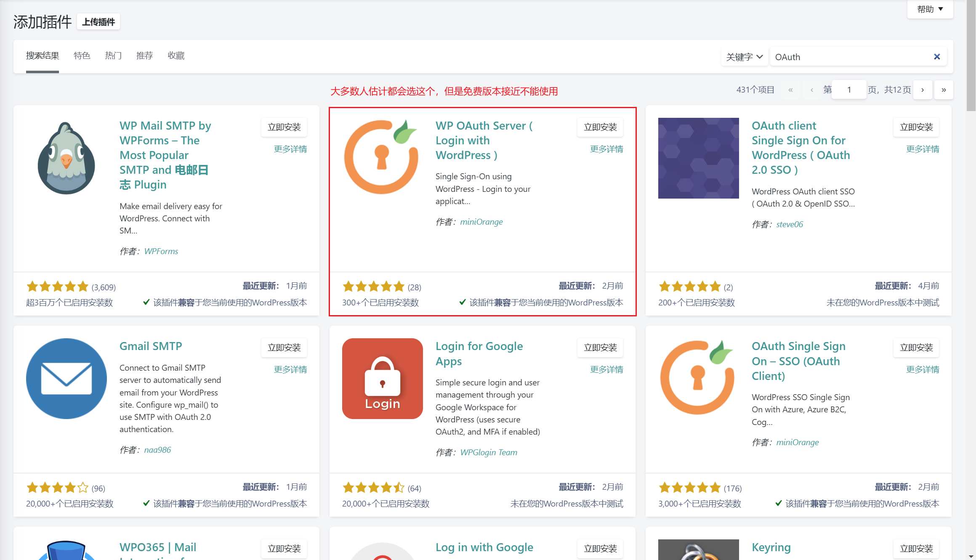Open the Keyring plugin title link
This screenshot has height=560, width=976.
pos(771,547)
